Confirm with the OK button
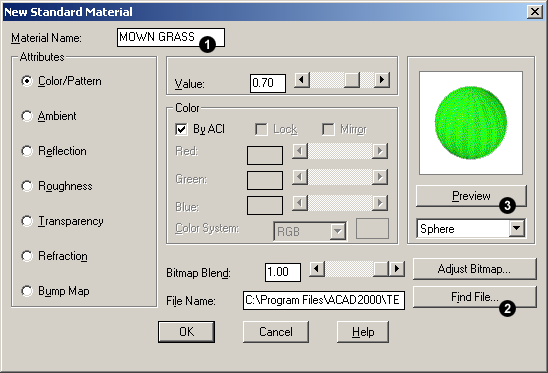548x373 pixels. point(186,332)
